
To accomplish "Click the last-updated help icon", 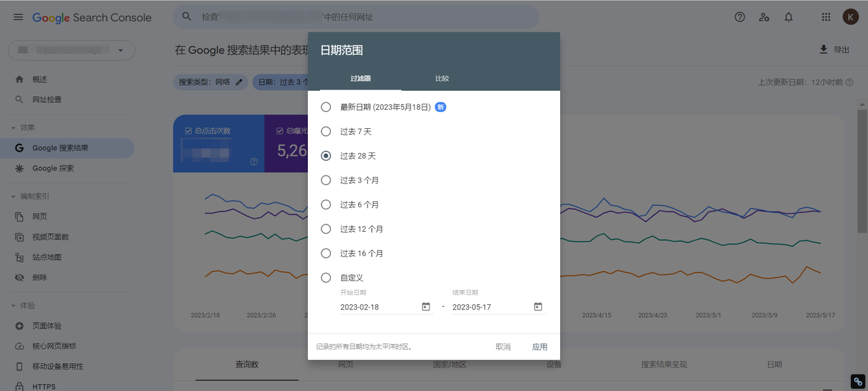I will pyautogui.click(x=850, y=82).
